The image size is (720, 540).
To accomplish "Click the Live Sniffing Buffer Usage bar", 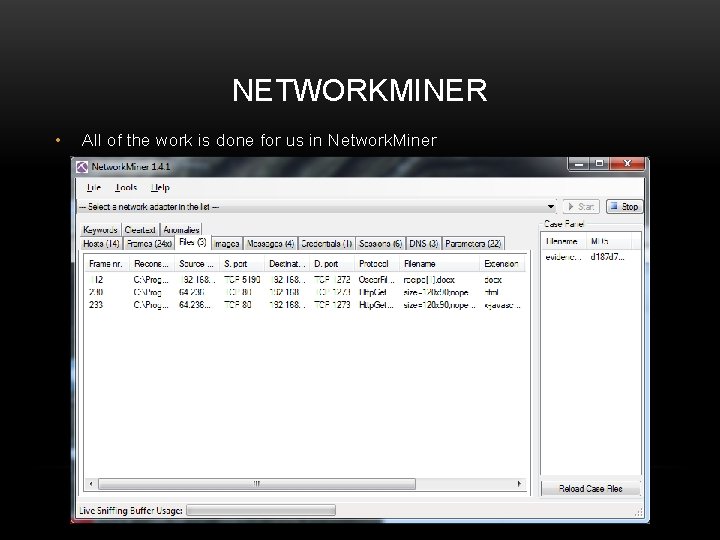I will pos(261,510).
